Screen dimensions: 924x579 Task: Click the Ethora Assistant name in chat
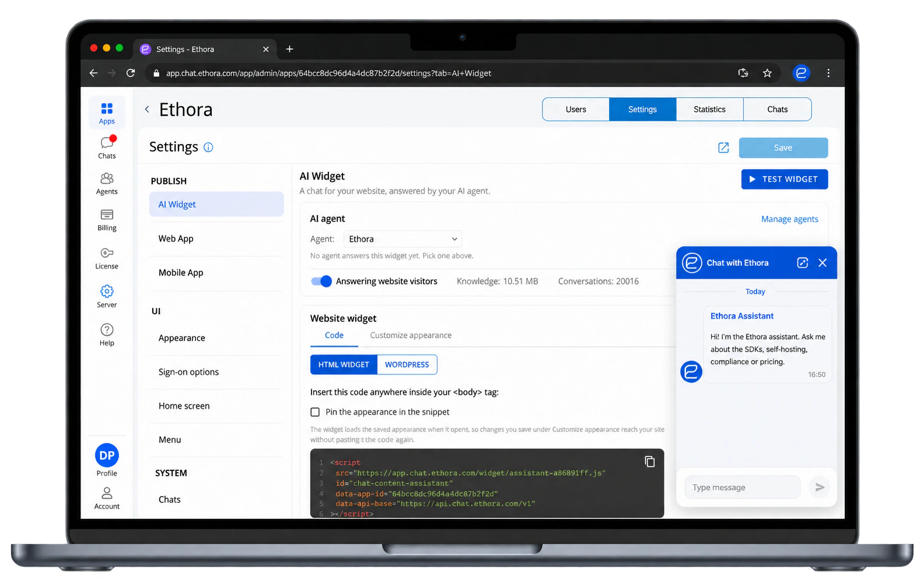pos(741,316)
